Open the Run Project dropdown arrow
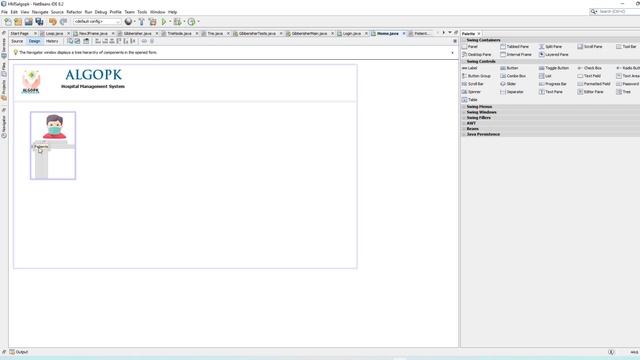Viewport: 640px width, 360px height. [170, 22]
